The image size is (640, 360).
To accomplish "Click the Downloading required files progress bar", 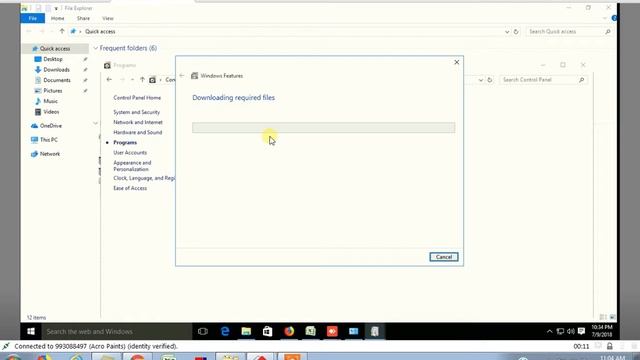I will pos(323,127).
